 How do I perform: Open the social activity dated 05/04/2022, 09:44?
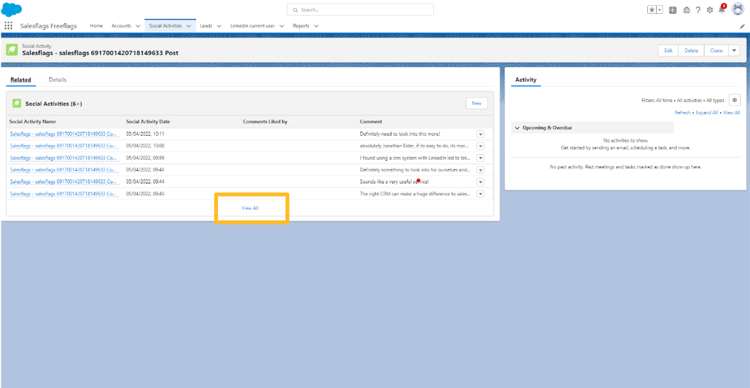click(63, 182)
